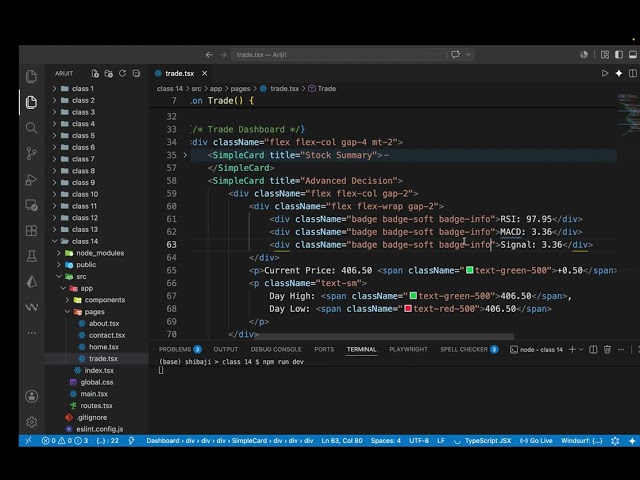Unfold the Stock Summary SimpleCard at line 35
Viewport: 640px width, 480px height.
click(x=185, y=155)
